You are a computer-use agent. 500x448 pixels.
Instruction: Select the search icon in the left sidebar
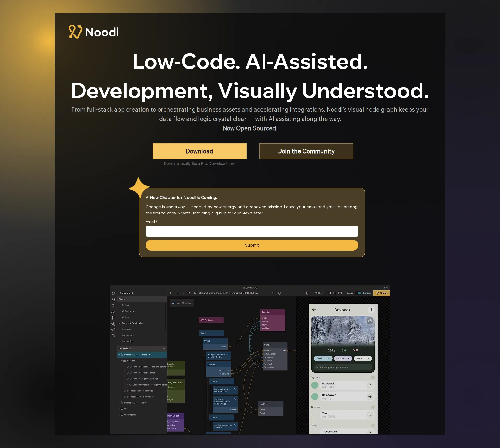[x=114, y=306]
